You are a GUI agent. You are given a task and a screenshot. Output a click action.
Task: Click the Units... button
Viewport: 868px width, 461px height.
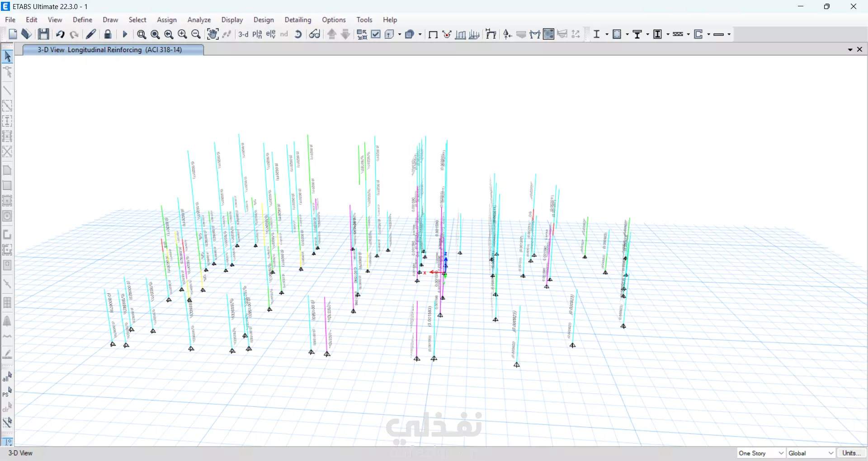(852, 453)
